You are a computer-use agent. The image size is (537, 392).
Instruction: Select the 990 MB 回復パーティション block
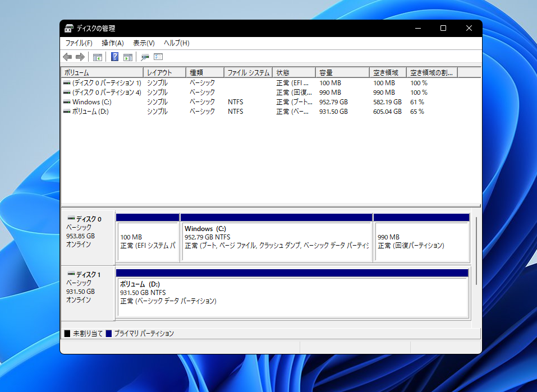coord(421,238)
